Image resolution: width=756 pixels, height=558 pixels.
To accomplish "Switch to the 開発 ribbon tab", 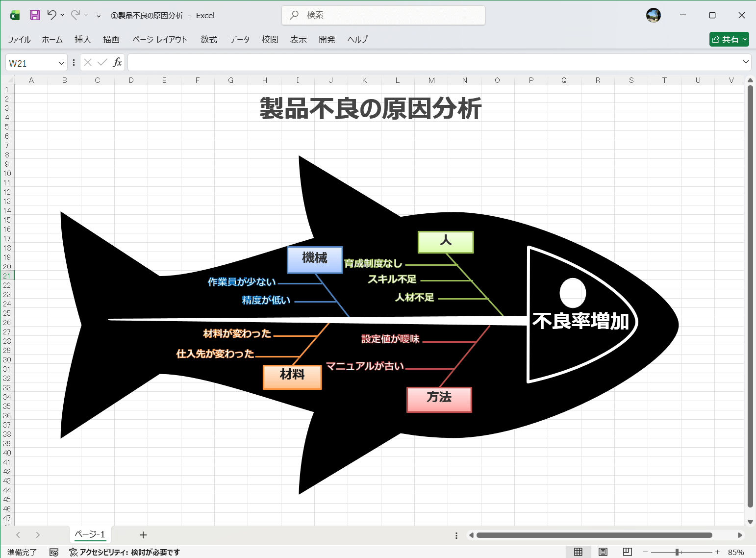I will click(x=327, y=40).
